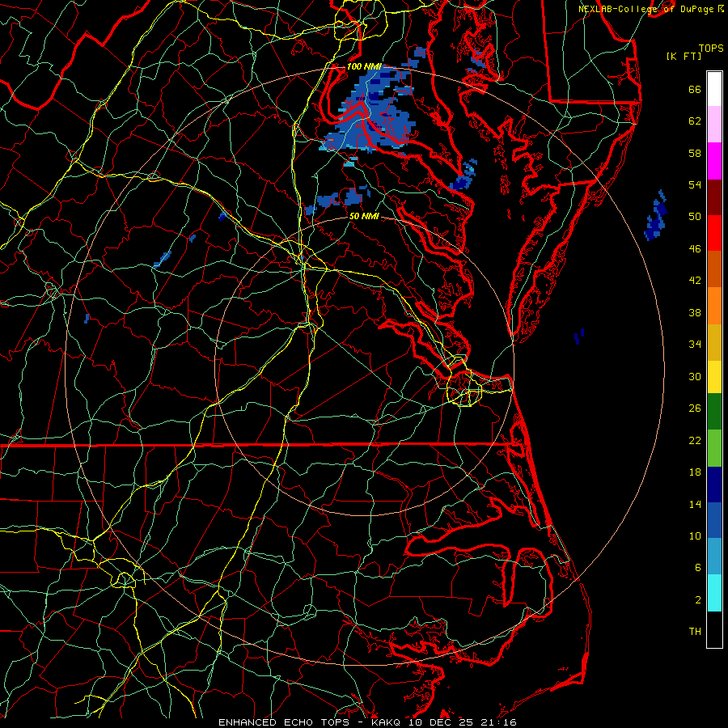The height and width of the screenshot is (728, 728).
Task: Click the dark green band at 22-26
Action: pyautogui.click(x=714, y=412)
